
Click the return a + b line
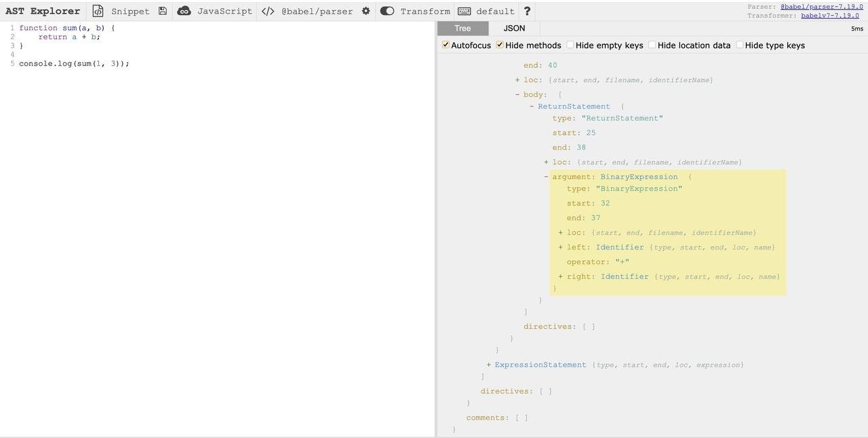69,37
